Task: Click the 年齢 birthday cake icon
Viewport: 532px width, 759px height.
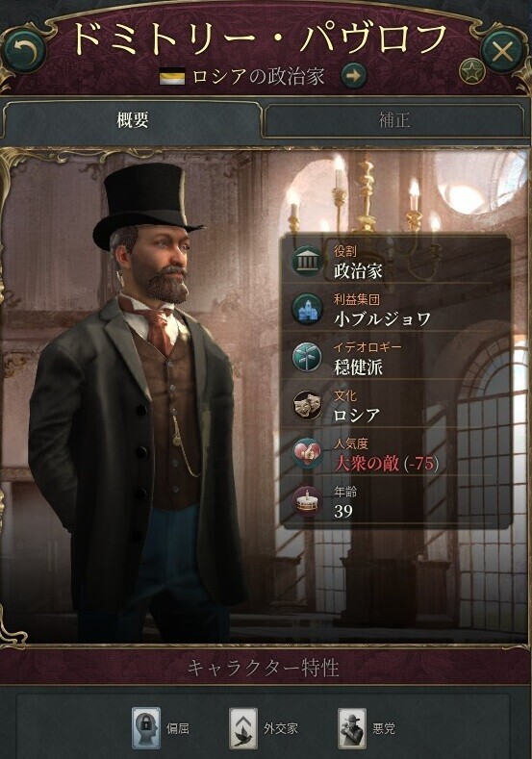Action: pyautogui.click(x=308, y=501)
